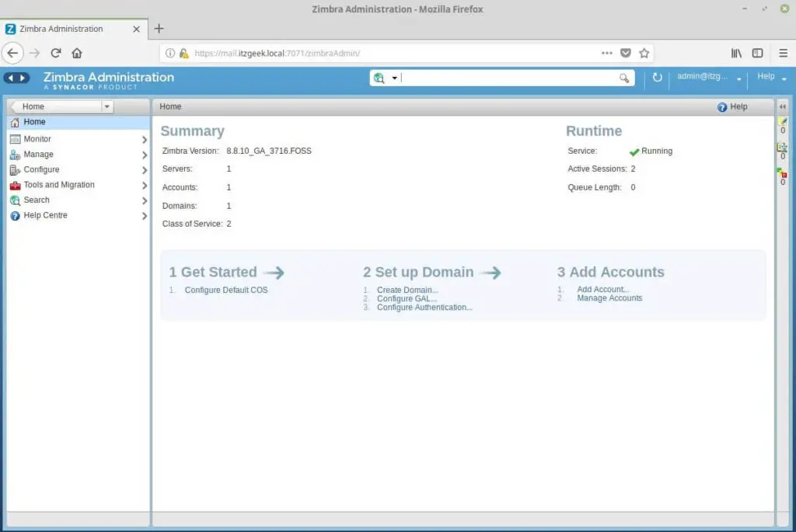
Task: Click the search type globe icon
Action: (x=379, y=78)
